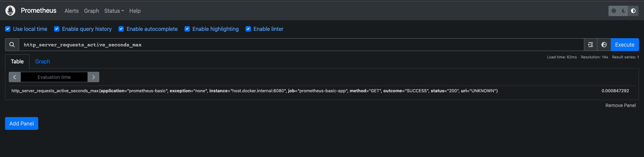Step the evaluation time backward

coord(15,77)
